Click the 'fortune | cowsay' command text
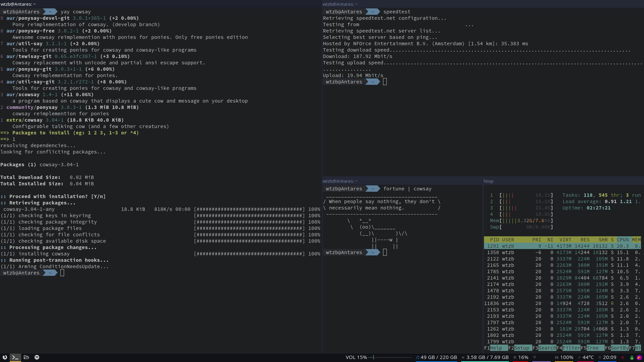 click(x=407, y=189)
